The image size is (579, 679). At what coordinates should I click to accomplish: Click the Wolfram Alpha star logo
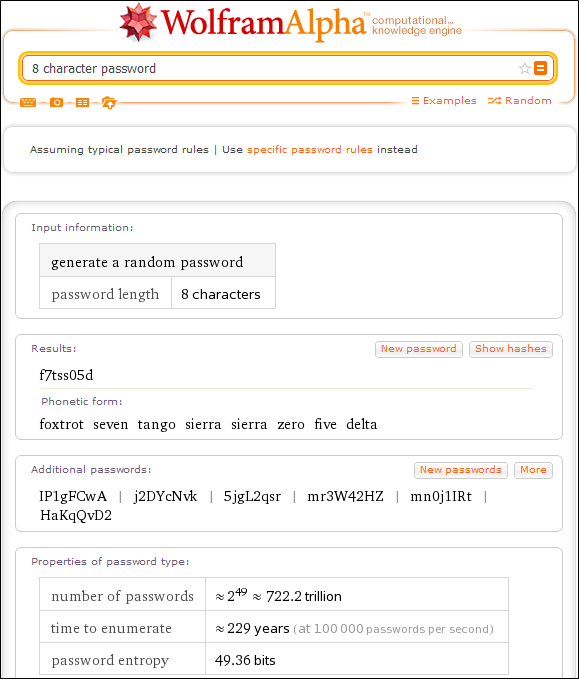(138, 23)
